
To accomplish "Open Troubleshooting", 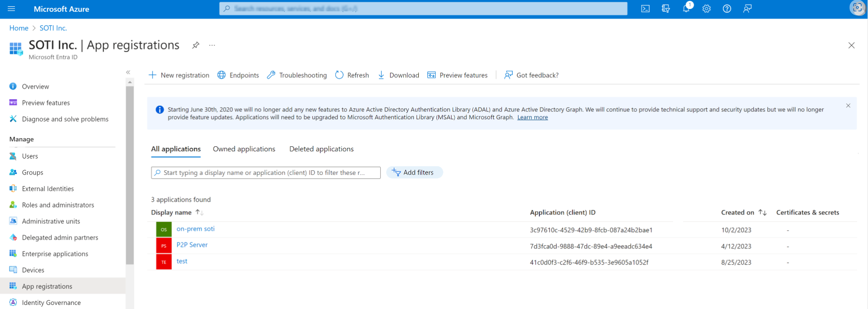I will (x=297, y=75).
